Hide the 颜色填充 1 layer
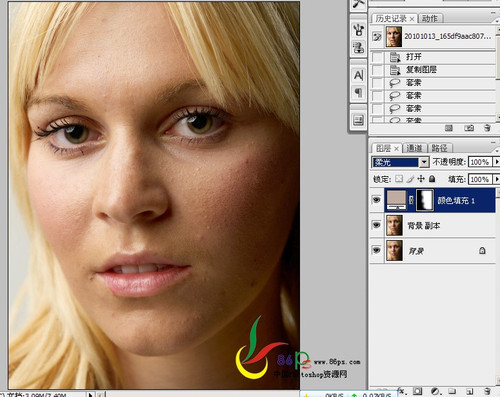Viewport: 500px width, 397px height. [377, 200]
